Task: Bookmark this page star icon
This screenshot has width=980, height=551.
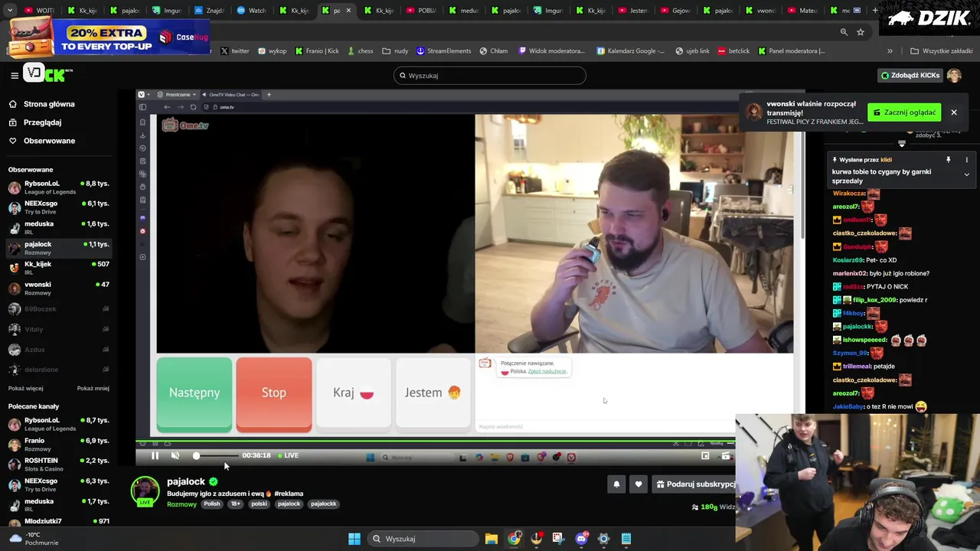Action: pos(861,32)
